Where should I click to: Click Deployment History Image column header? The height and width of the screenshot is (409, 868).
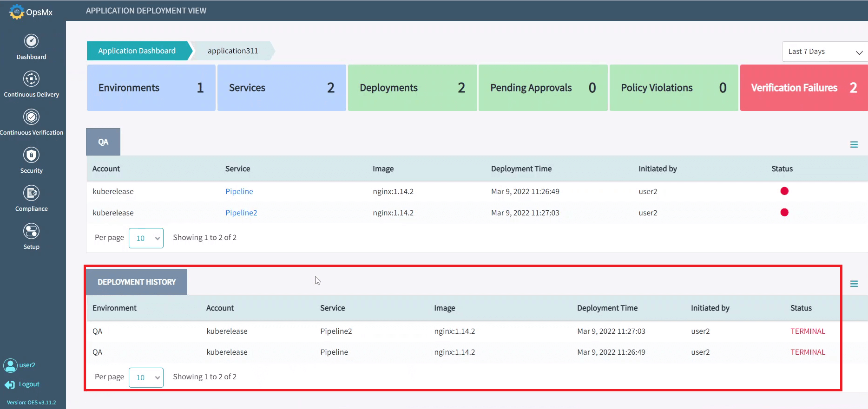point(445,308)
